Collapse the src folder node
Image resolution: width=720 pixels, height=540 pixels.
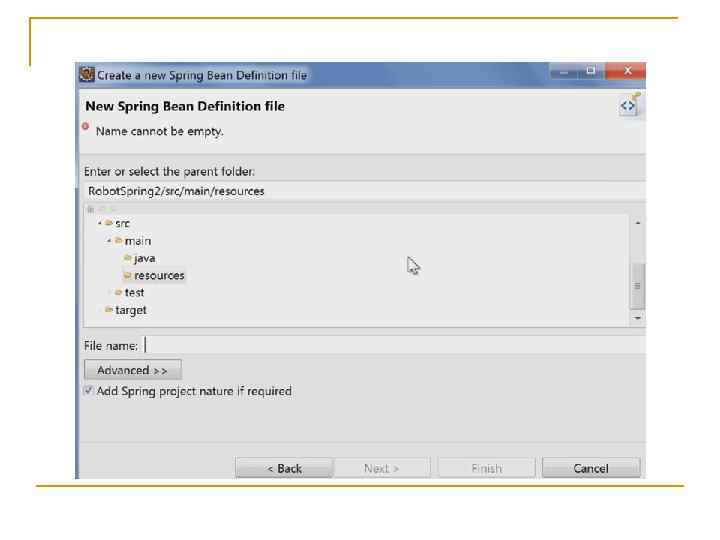[x=100, y=223]
